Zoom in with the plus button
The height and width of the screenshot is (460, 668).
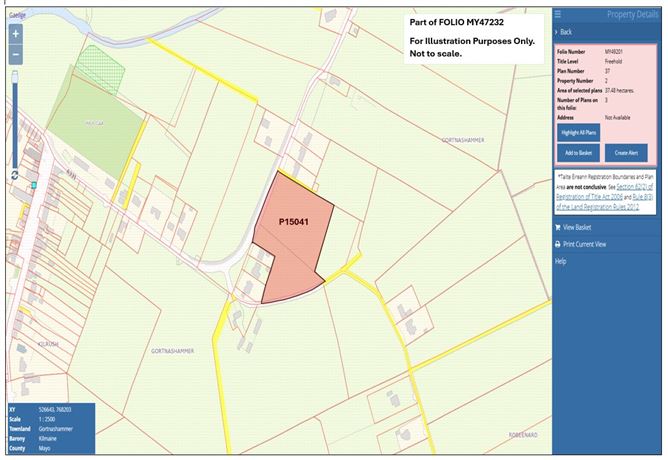coord(15,33)
